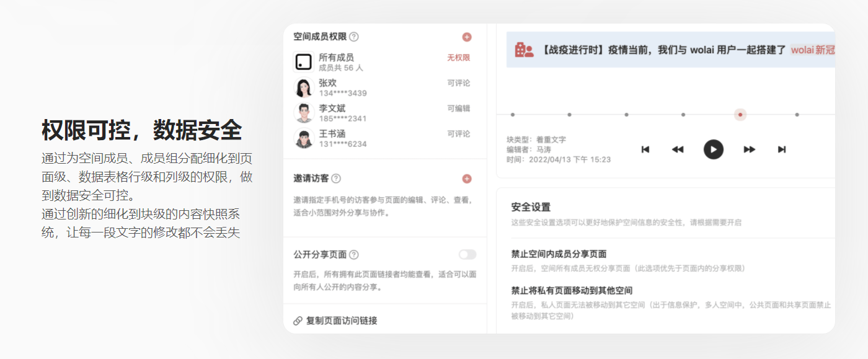
Task: Click 李文斌's avatar picture
Action: click(303, 113)
